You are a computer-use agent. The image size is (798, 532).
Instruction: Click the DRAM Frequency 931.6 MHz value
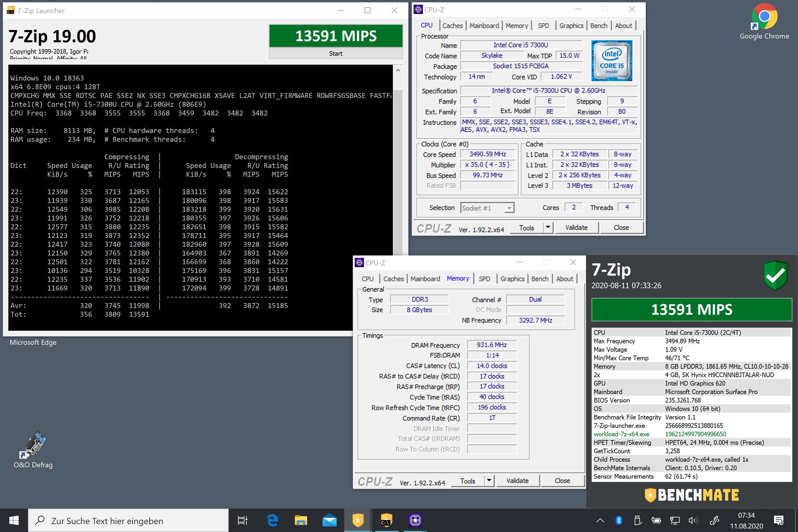coord(492,345)
